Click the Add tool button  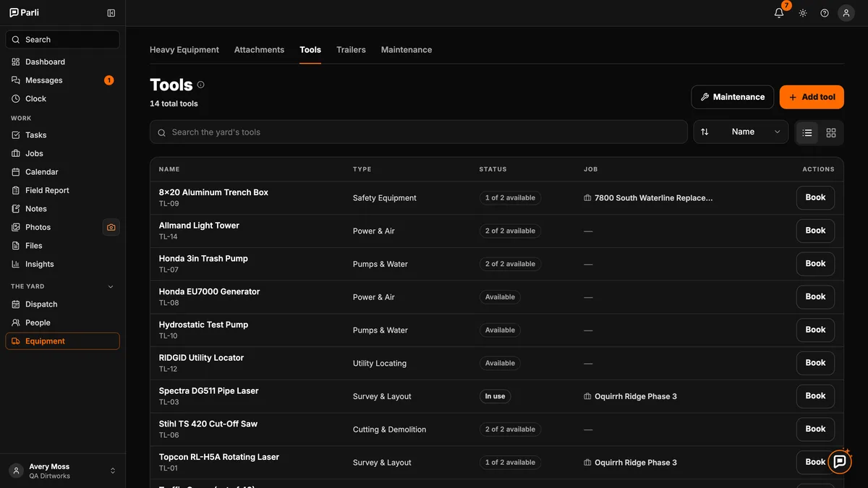coord(812,97)
